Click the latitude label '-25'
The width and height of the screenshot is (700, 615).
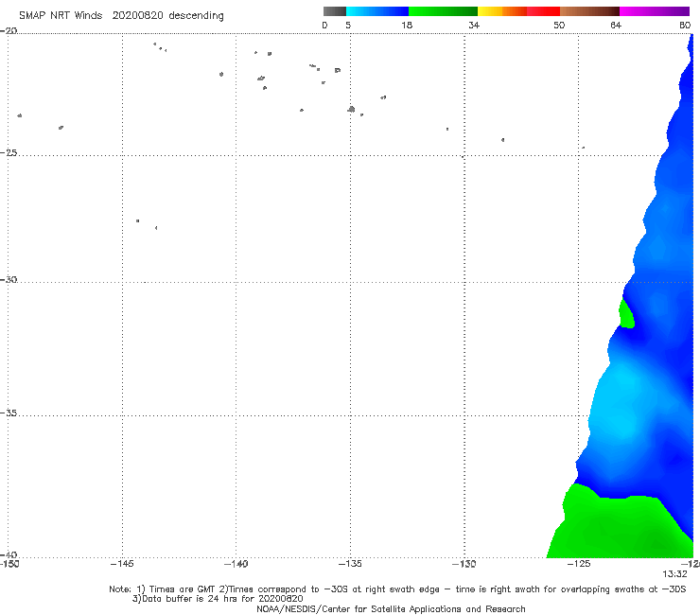click(9, 152)
